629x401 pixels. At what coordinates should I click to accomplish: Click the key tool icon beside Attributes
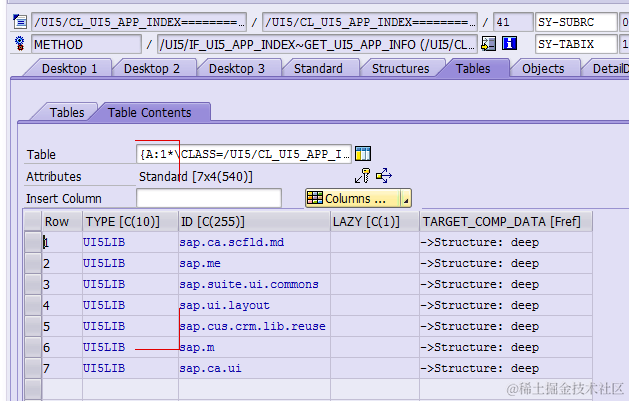coord(363,176)
